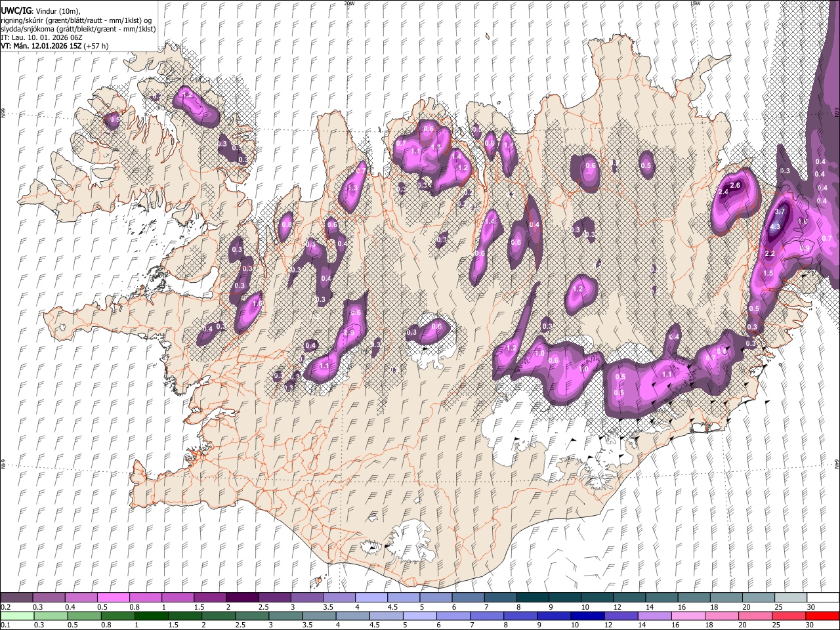Pick the medium green 0.5 swatch in the rain scale
This screenshot has height=630, width=840.
tap(84, 616)
